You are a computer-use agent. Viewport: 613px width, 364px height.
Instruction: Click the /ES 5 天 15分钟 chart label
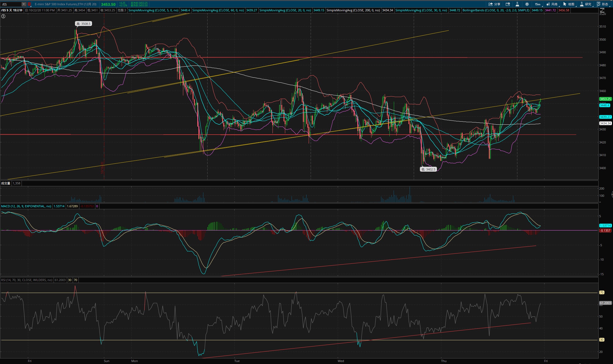point(12,10)
